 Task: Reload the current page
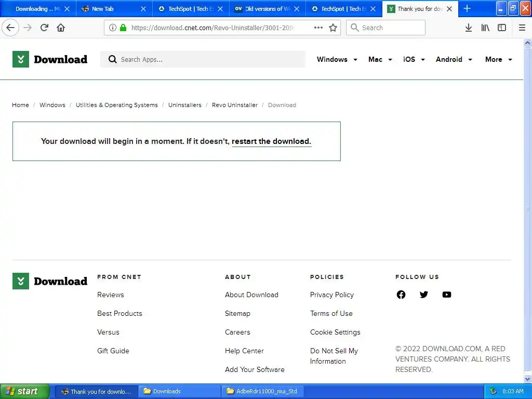[x=44, y=28]
